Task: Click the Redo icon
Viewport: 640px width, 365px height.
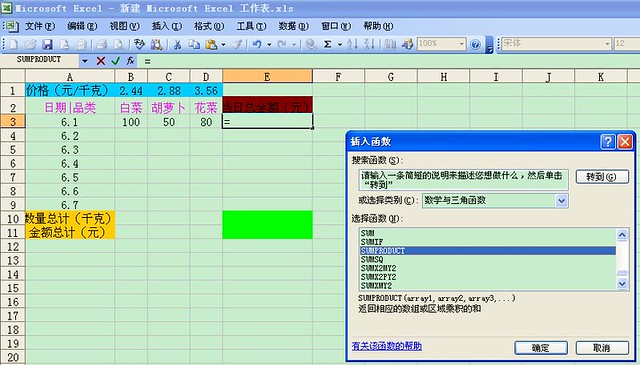Action: click(x=282, y=44)
